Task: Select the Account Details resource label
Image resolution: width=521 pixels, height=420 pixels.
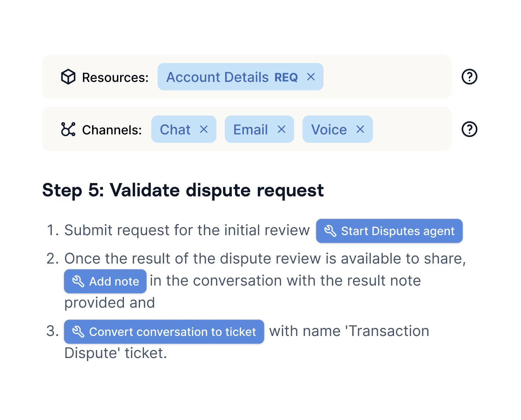Action: pyautogui.click(x=217, y=77)
